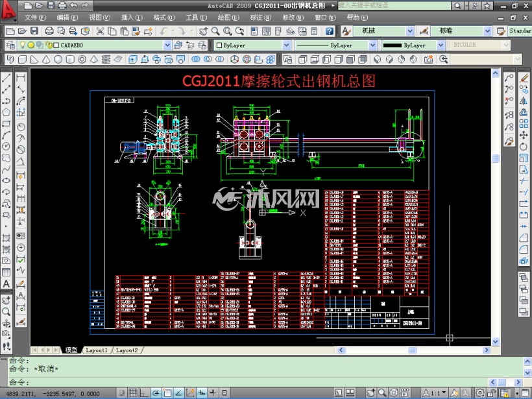The width and height of the screenshot is (532, 399).
Task: Click the Cut scissors icon
Action: [x=100, y=31]
